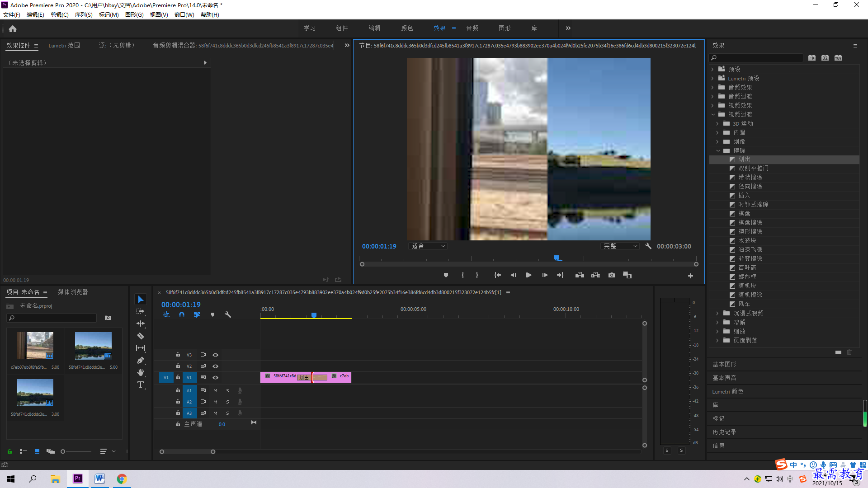
Task: Open the 适合 zoom level dropdown
Action: (x=428, y=246)
